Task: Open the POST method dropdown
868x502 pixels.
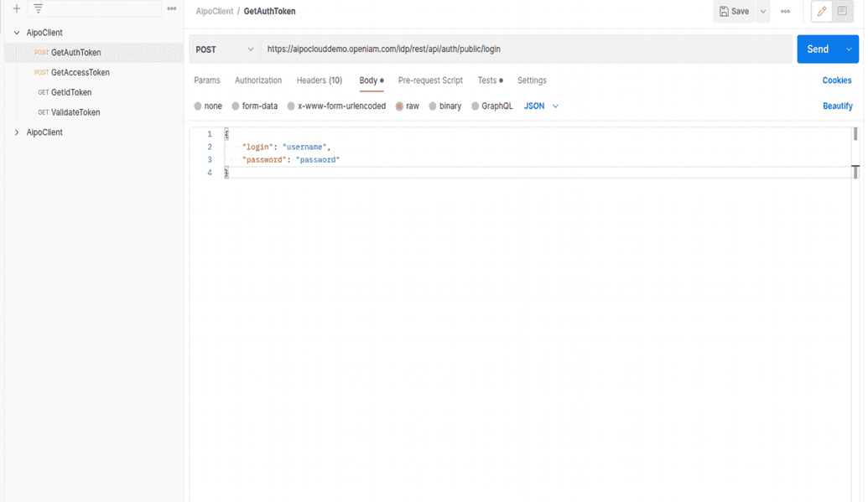Action: pos(224,49)
